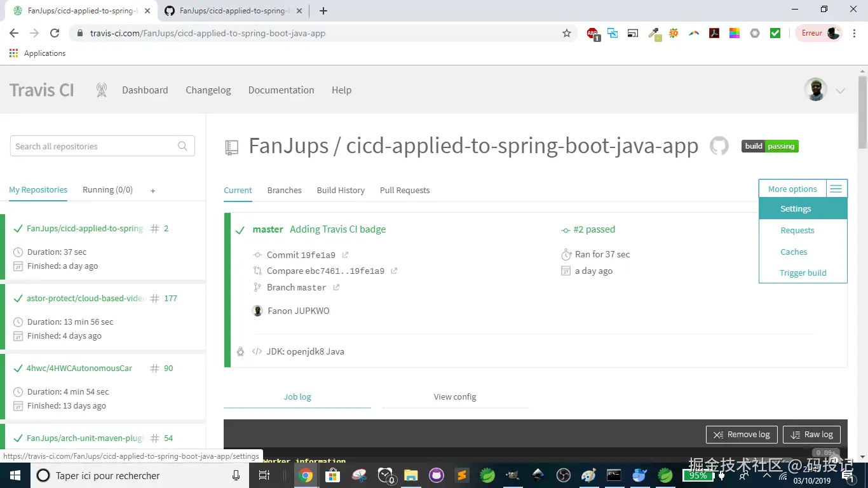This screenshot has width=868, height=488.
Task: Open external link icon beside Compare ebc7461..19fe1a9
Action: 394,271
